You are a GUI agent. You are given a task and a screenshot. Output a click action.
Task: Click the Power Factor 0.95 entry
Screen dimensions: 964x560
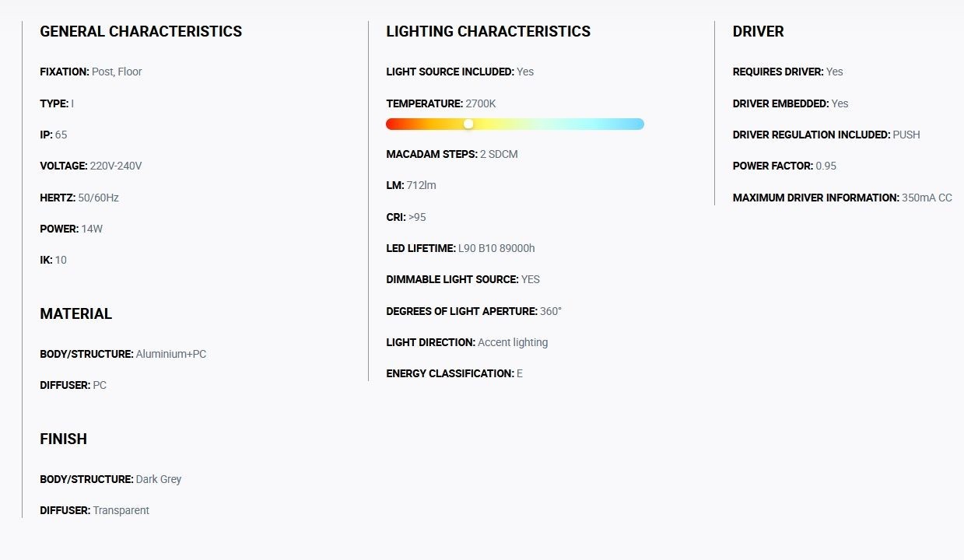pos(785,166)
